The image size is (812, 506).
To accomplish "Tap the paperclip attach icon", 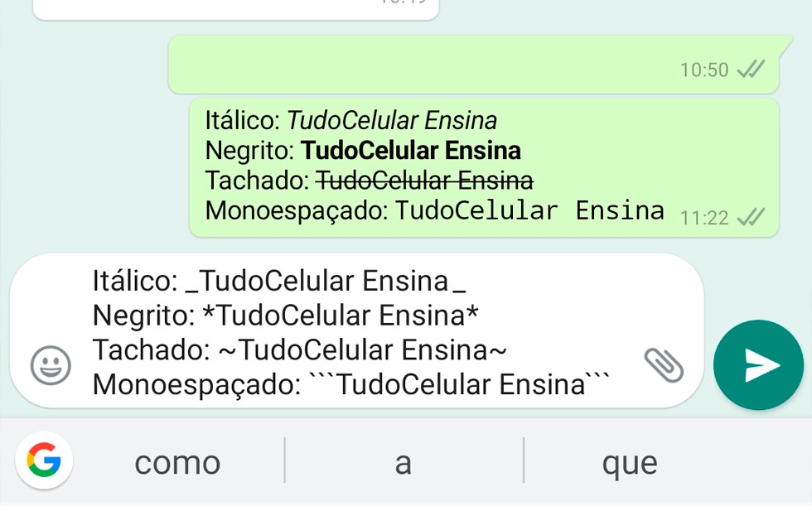I will pyautogui.click(x=664, y=364).
